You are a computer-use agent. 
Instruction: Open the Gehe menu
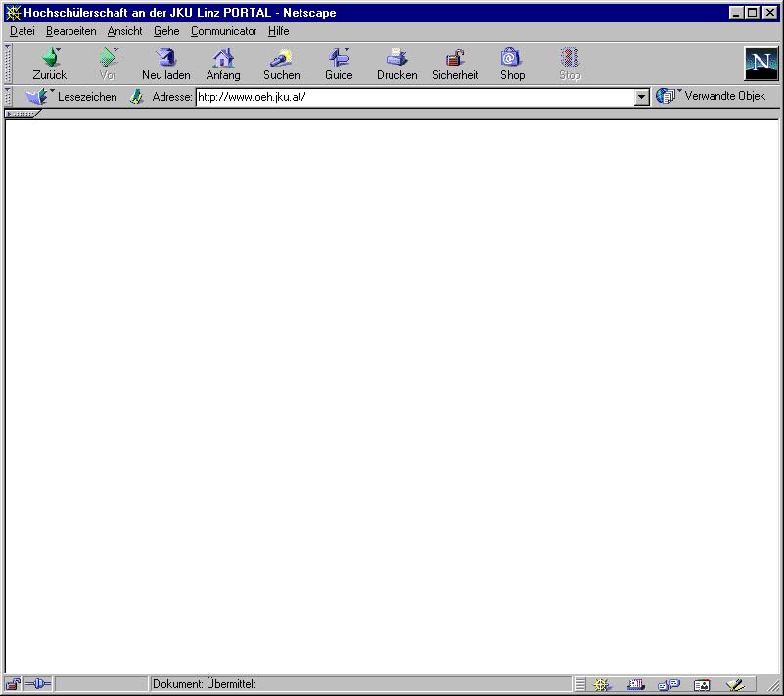[166, 31]
